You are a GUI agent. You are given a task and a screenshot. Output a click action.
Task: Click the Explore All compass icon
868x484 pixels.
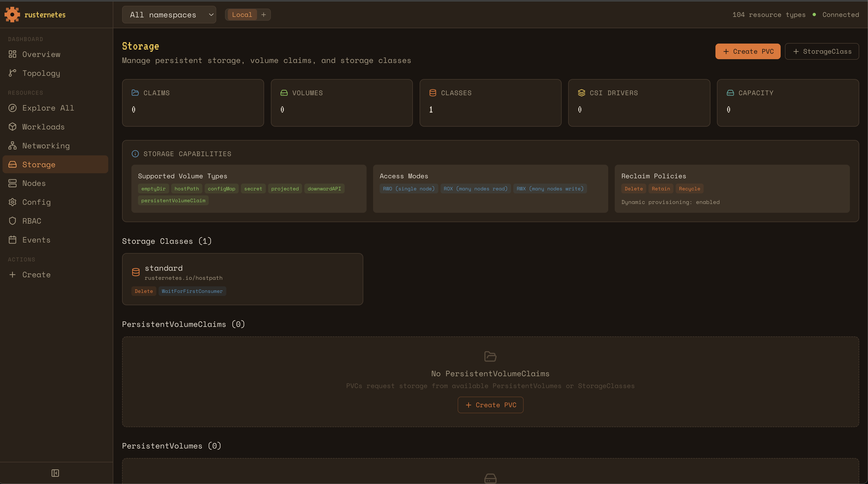(x=13, y=108)
